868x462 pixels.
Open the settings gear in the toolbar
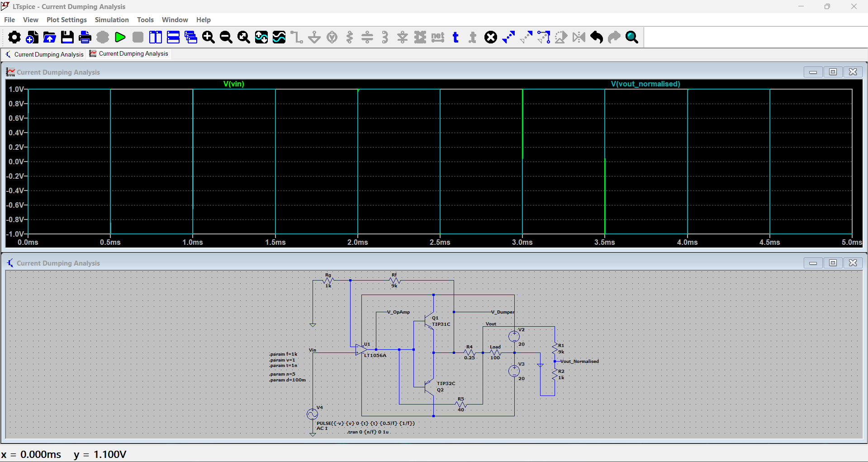(x=14, y=37)
